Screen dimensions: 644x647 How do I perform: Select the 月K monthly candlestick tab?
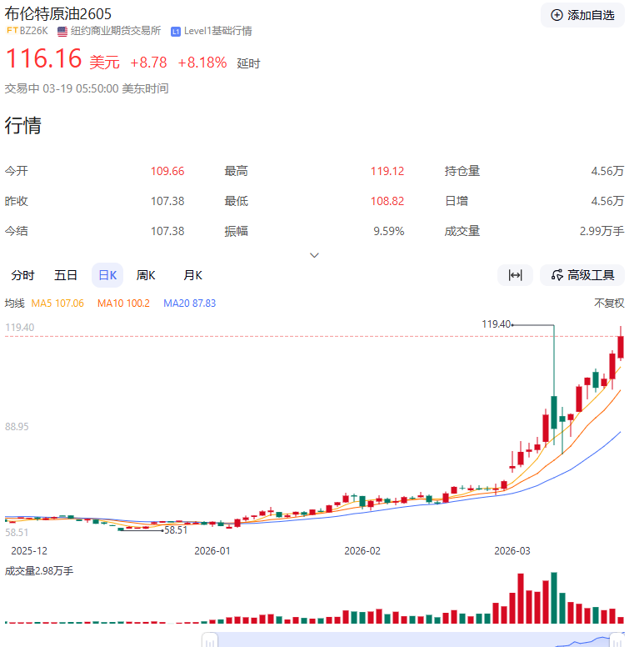[192, 275]
